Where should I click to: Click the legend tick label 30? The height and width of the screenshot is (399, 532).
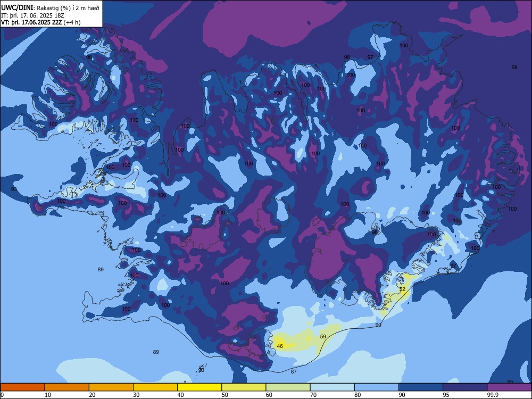click(136, 395)
